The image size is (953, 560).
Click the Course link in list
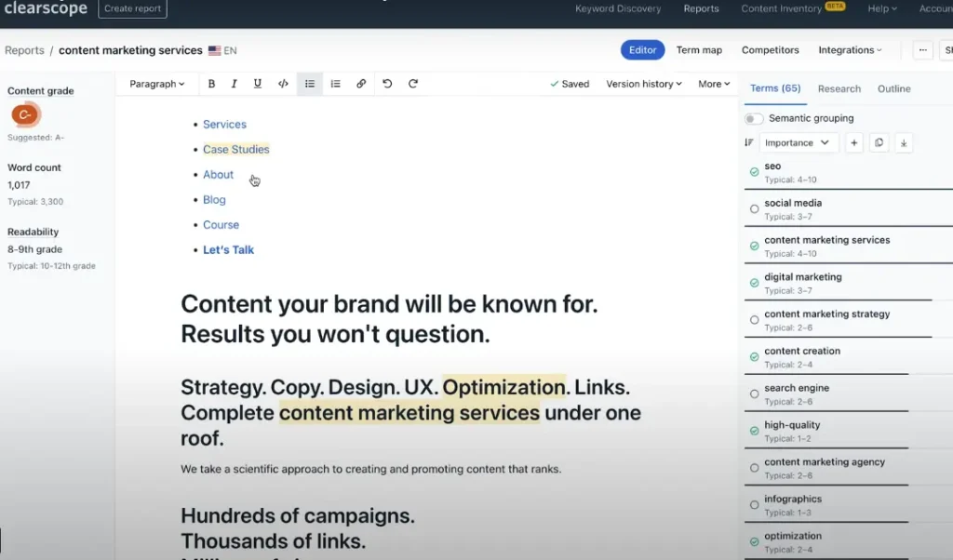(x=221, y=225)
